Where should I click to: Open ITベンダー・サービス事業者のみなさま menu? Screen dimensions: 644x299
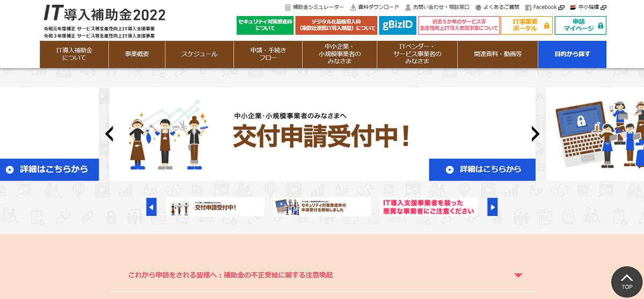(417, 54)
